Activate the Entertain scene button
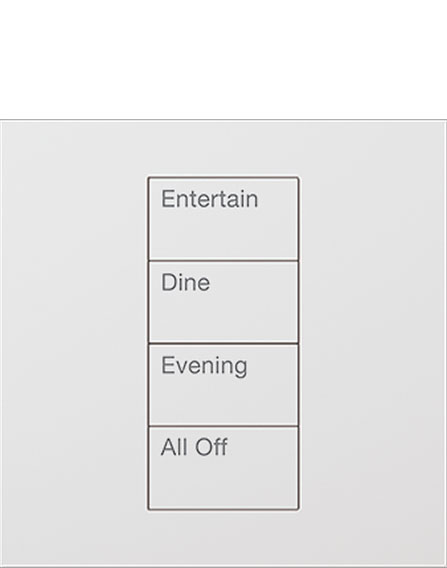The width and height of the screenshot is (447, 568). [x=223, y=219]
